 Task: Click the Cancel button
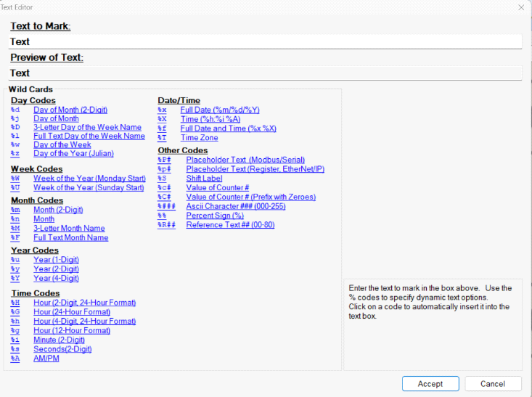click(493, 384)
